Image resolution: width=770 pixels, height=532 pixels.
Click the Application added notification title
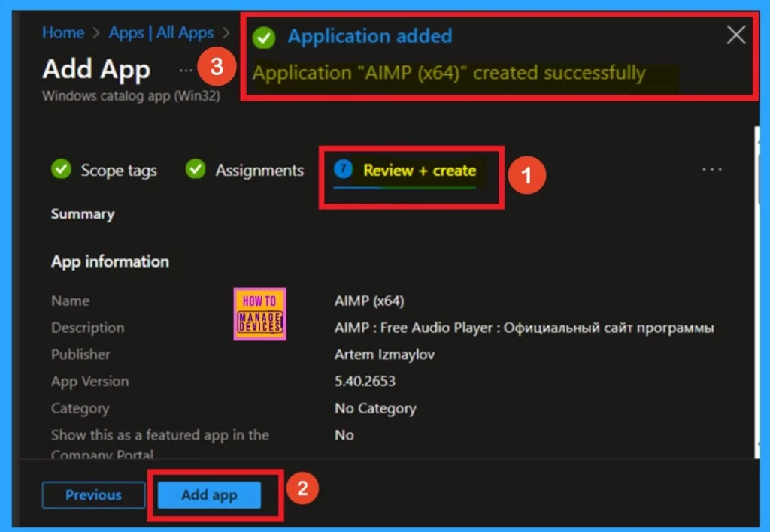pos(370,36)
